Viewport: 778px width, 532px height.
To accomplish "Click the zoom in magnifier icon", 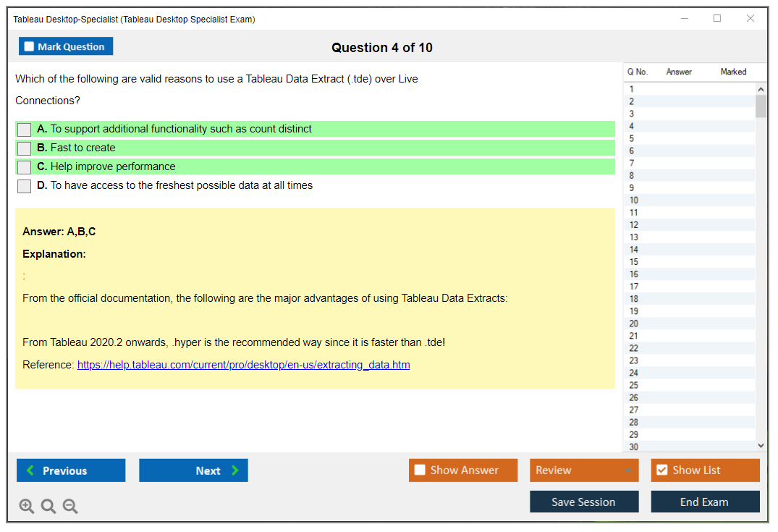I will (x=27, y=507).
